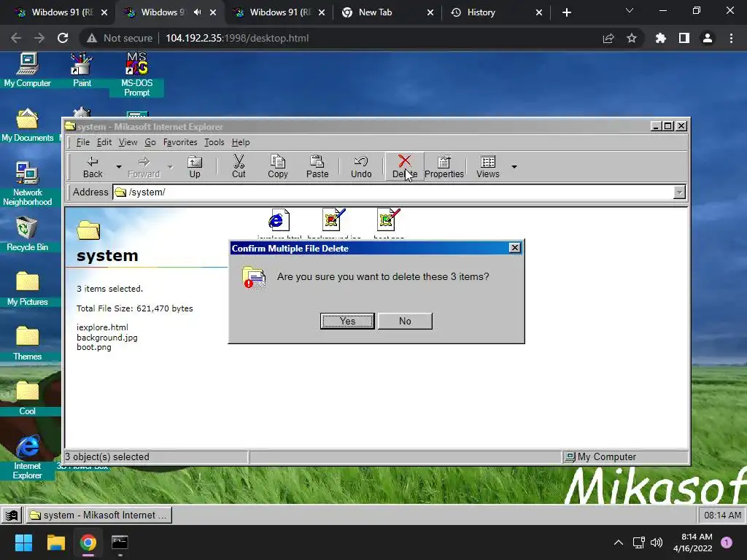Click the Up folder toolbar icon
Screen dimensions: 747x560
coord(195,167)
